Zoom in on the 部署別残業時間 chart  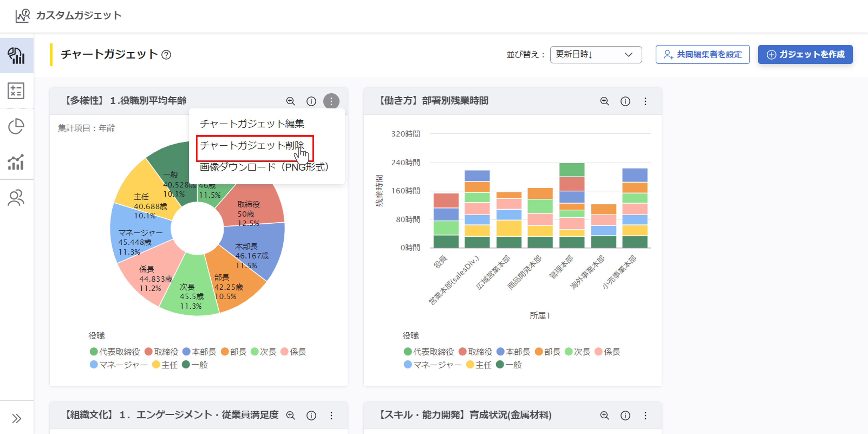click(x=604, y=101)
